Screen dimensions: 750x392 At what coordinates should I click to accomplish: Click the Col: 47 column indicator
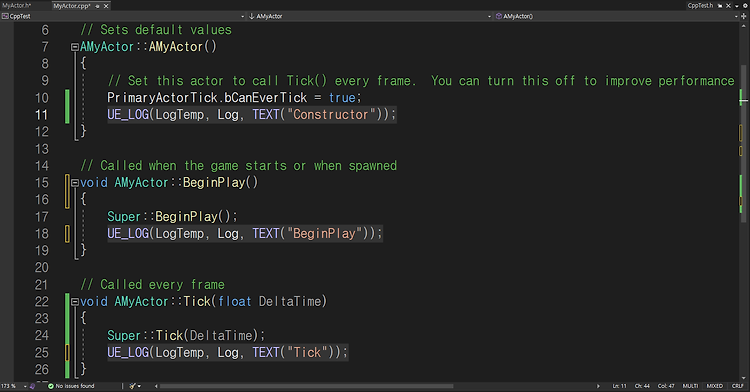pos(666,386)
